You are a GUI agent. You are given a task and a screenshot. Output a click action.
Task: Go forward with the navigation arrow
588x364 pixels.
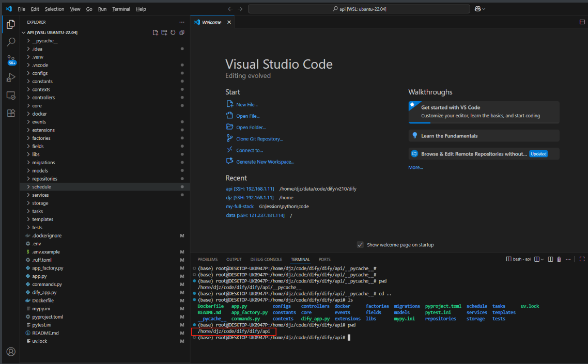click(240, 9)
